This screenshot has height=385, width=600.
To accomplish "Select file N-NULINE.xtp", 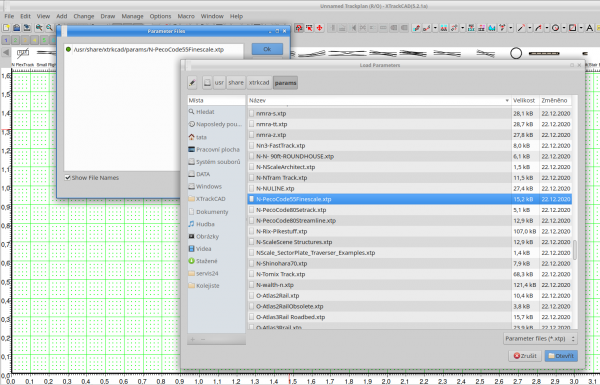I will [409, 188].
